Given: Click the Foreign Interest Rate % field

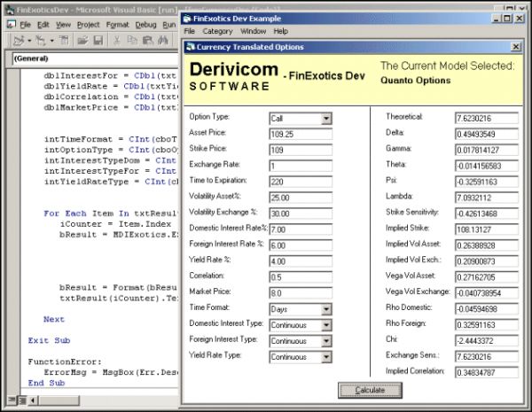Looking at the screenshot, I should (x=301, y=245).
